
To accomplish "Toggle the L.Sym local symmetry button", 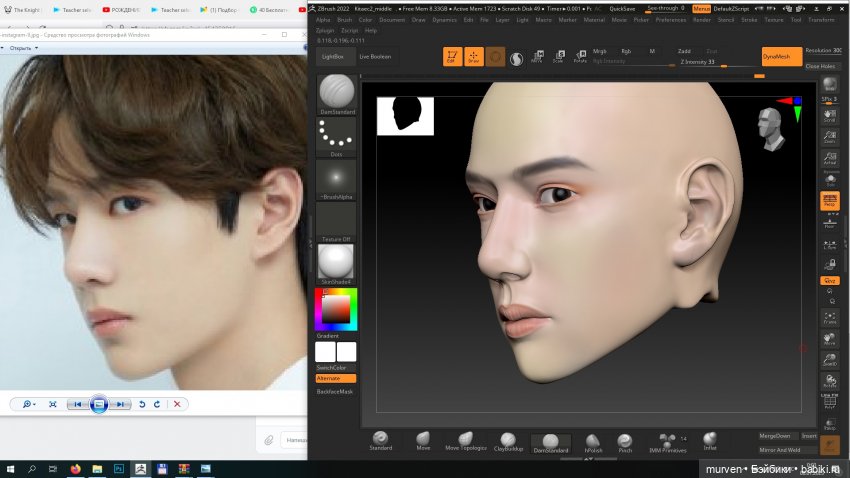I will click(829, 244).
